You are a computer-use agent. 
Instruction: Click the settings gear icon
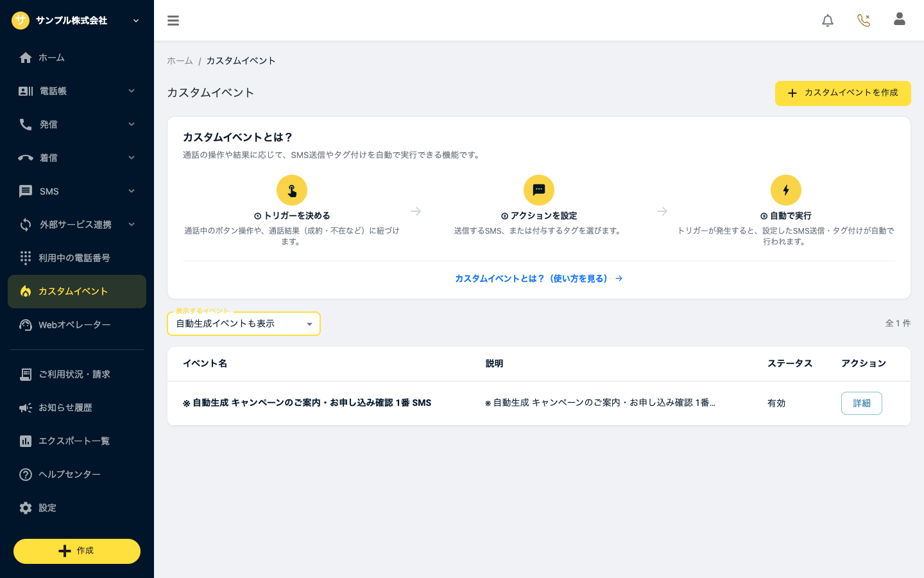pos(26,508)
